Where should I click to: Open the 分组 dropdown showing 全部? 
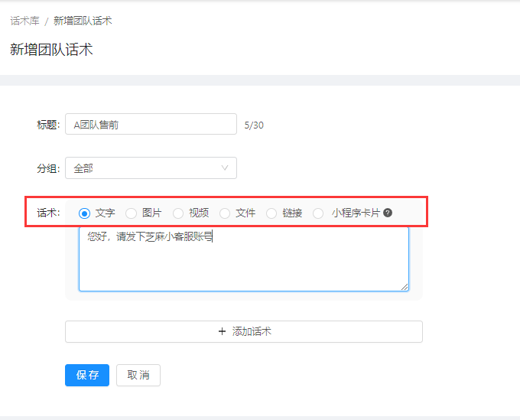tap(151, 168)
